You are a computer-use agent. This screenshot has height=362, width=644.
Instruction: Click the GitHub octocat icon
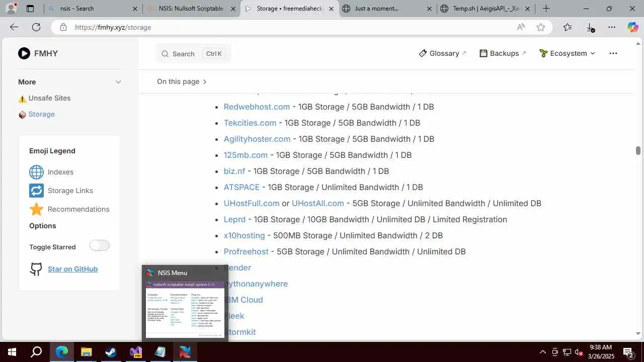tap(36, 269)
